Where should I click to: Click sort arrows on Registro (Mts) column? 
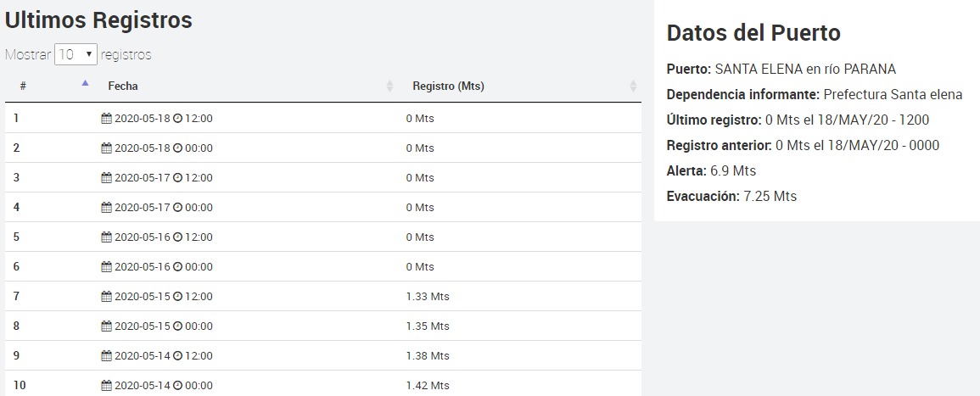click(x=633, y=86)
